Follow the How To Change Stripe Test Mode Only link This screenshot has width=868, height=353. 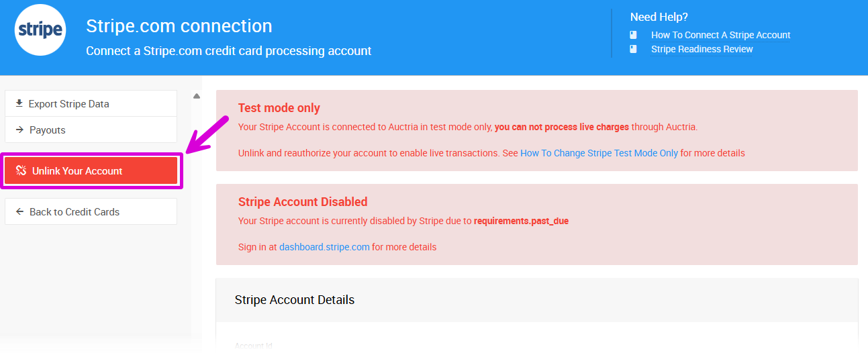click(599, 153)
